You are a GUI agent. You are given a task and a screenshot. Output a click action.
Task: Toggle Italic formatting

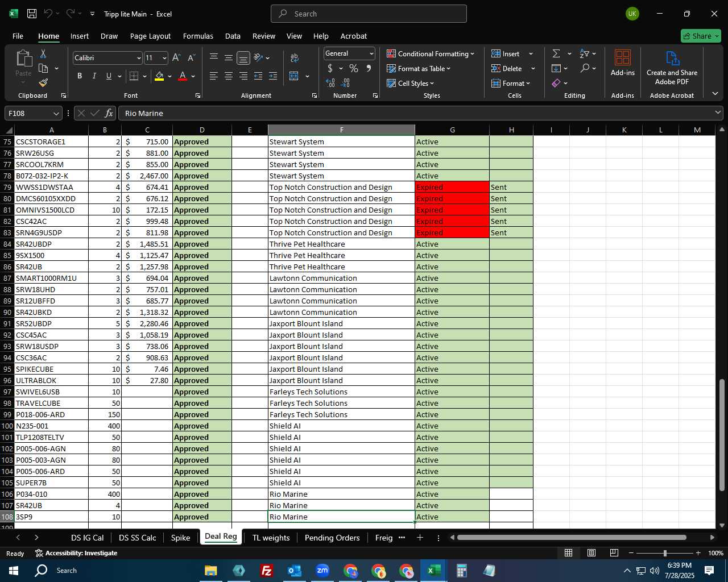pyautogui.click(x=94, y=76)
